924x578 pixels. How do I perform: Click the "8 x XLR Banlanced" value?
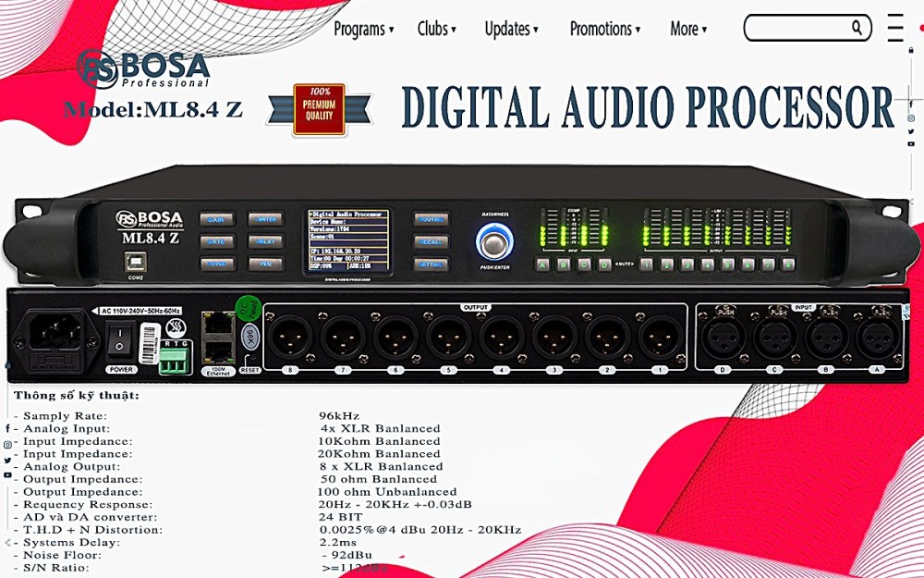coord(382,466)
